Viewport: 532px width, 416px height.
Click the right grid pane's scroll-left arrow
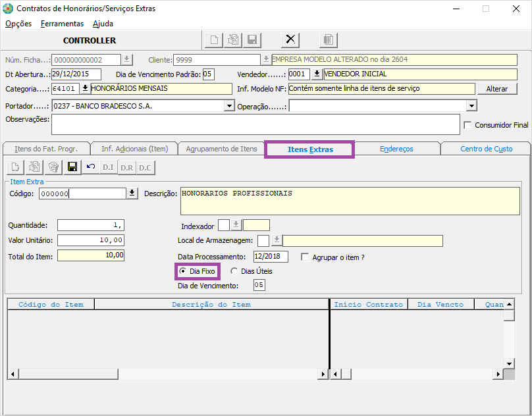[x=335, y=375]
